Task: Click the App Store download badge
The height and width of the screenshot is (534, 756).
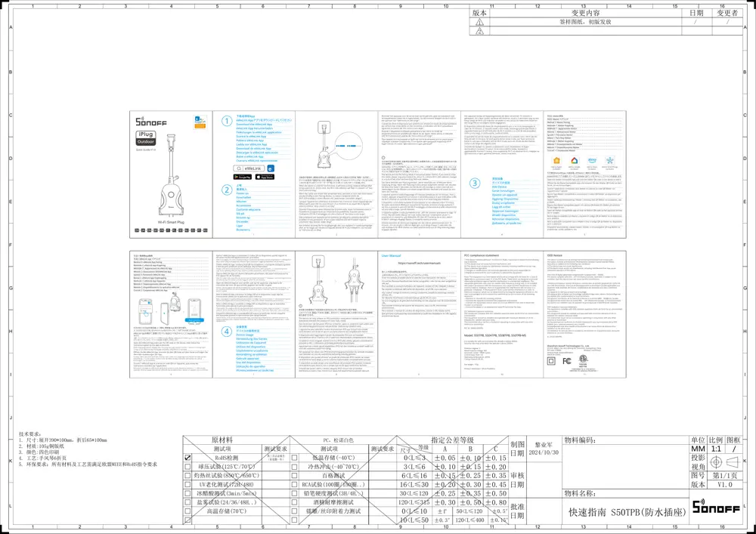Action: tap(265, 177)
